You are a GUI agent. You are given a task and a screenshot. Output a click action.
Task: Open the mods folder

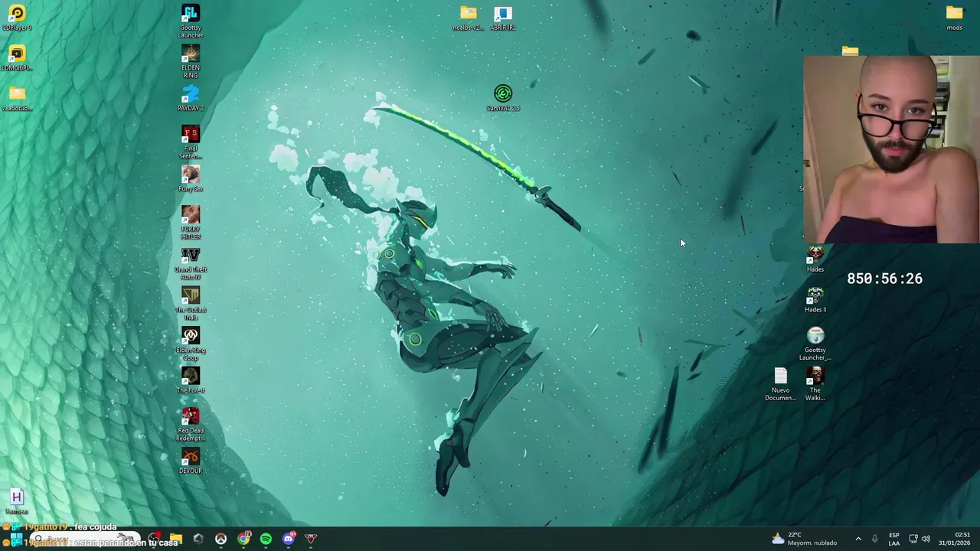pos(954,18)
